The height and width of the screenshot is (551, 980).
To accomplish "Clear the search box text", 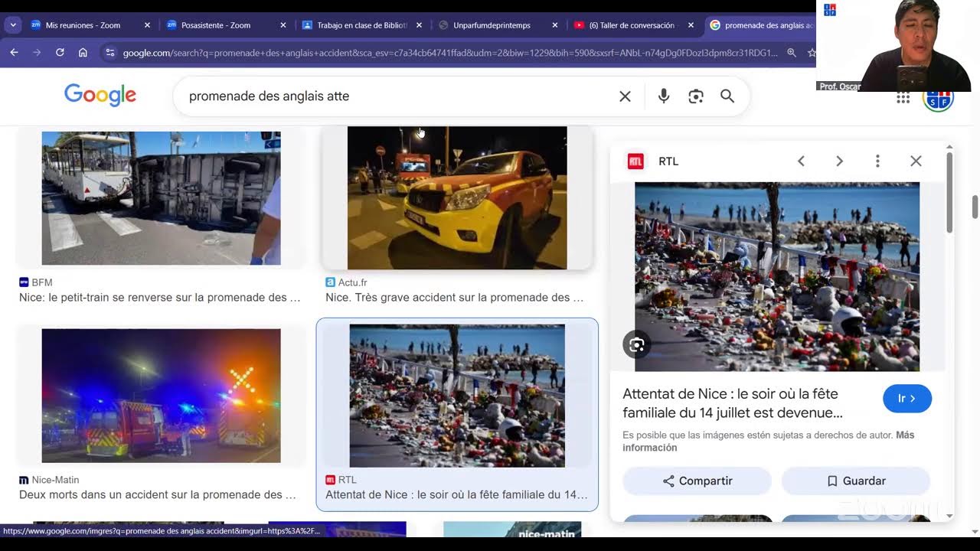I will 625,96.
